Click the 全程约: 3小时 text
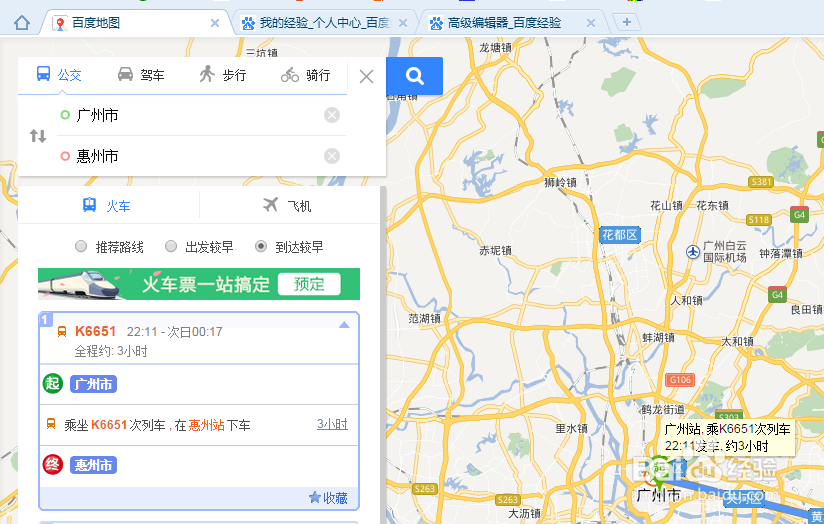The image size is (824, 524). point(110,351)
